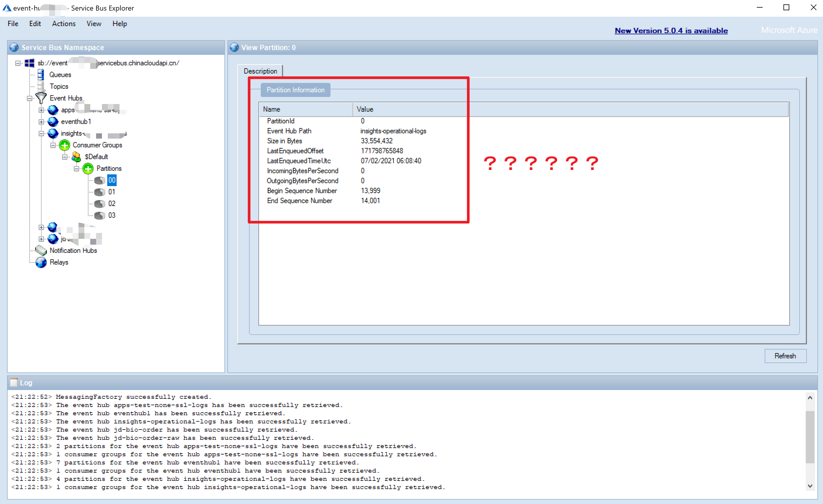Click the Notification Hubs icon

click(41, 250)
